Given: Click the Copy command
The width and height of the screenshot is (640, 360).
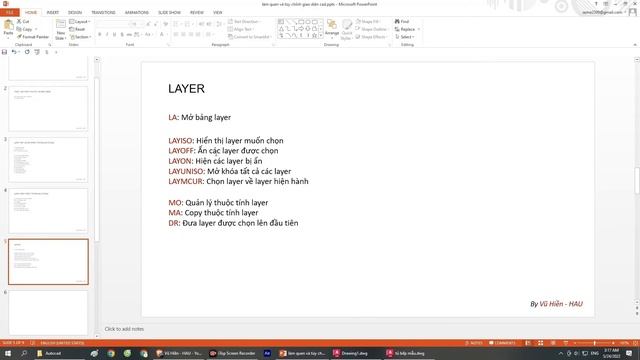Looking at the screenshot, I should coord(24,29).
